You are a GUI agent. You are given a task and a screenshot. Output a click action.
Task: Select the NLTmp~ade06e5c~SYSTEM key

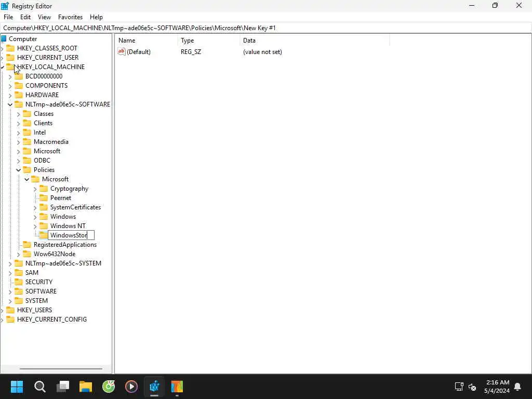tap(63, 263)
